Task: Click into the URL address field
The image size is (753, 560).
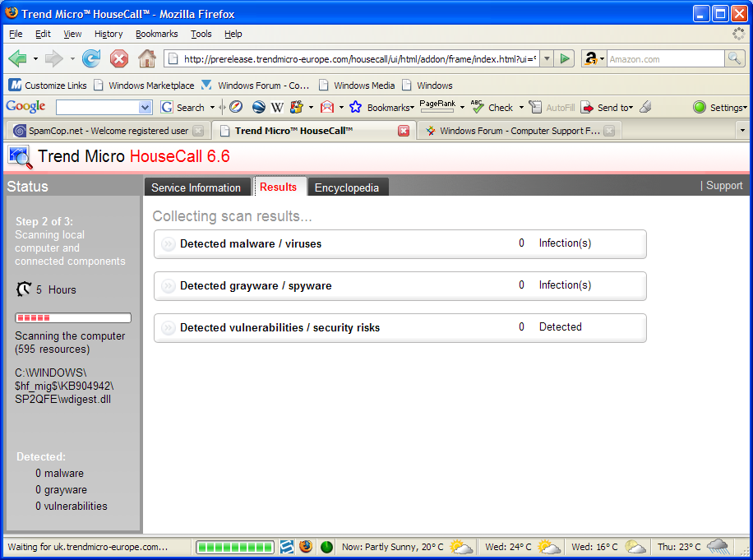Action: (359, 59)
